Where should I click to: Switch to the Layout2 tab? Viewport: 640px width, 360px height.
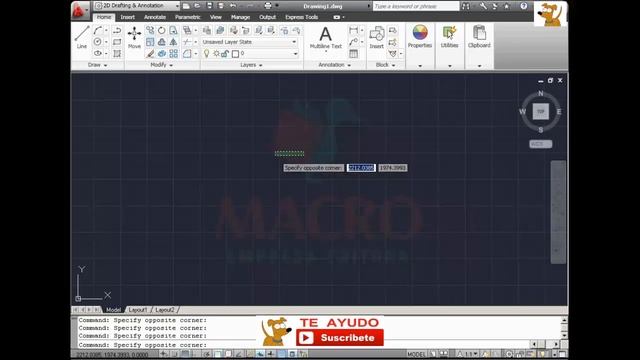point(165,310)
